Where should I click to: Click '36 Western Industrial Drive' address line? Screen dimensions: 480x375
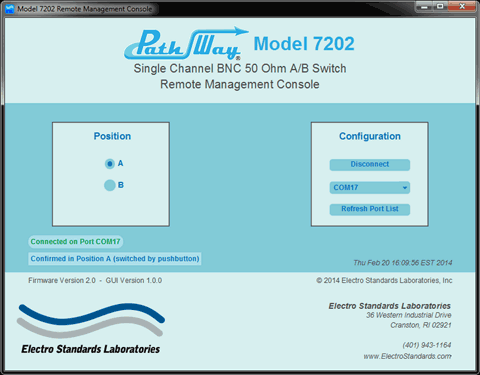tap(409, 315)
